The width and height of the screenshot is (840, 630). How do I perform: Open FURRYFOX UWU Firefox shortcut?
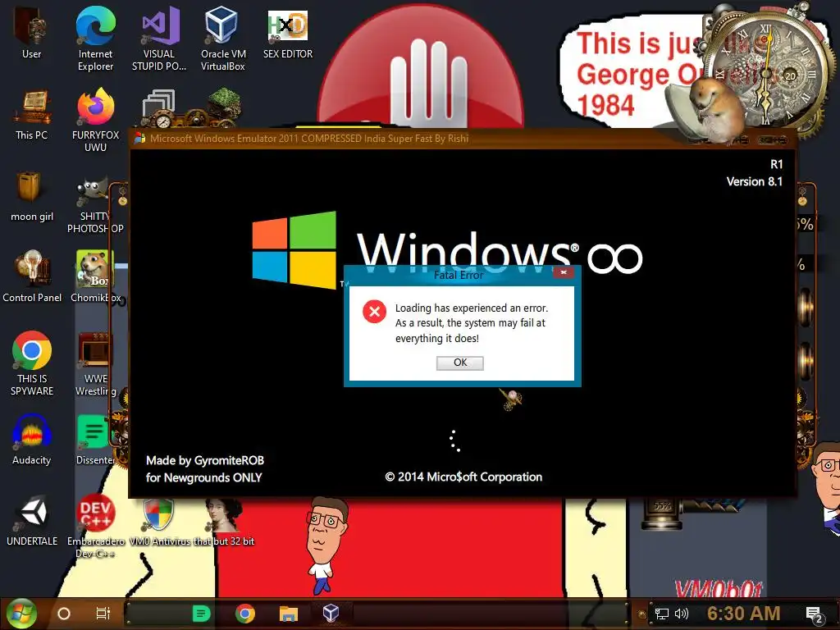click(x=95, y=120)
